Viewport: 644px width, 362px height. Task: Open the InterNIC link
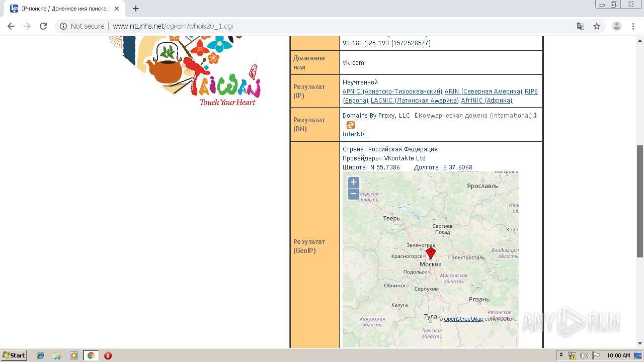[355, 134]
